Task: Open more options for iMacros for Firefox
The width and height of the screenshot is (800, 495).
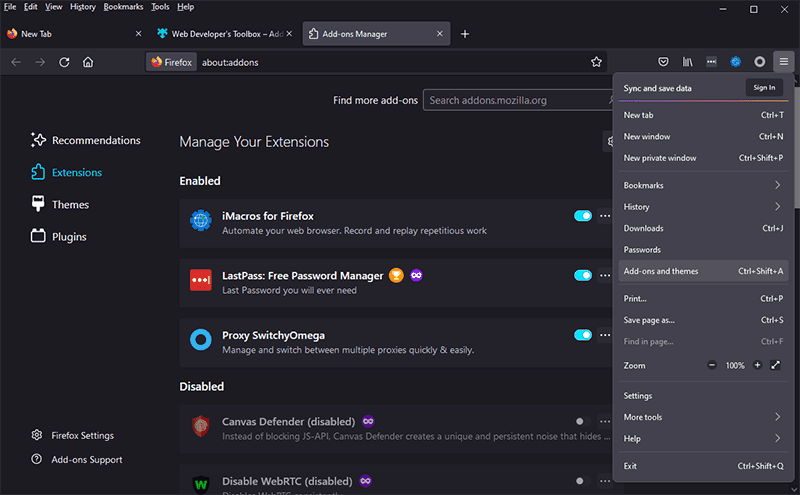Action: 605,216
